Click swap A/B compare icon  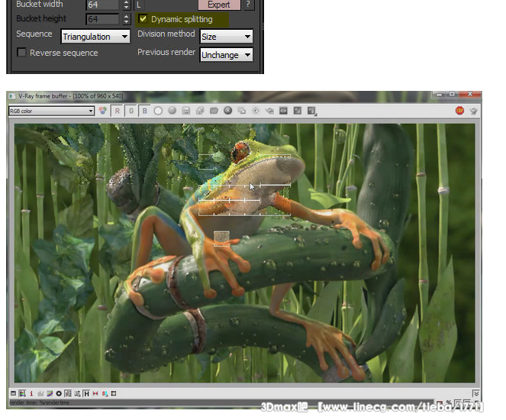pos(297,111)
